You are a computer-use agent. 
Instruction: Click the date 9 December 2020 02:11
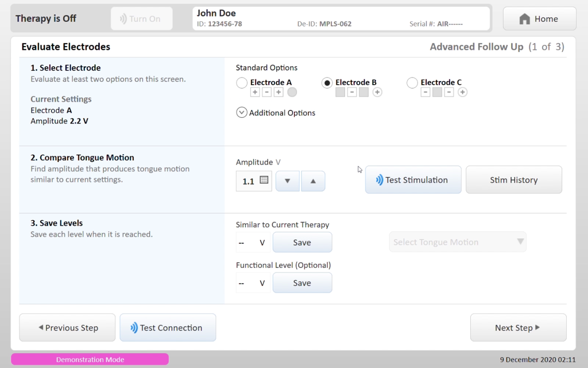(537, 359)
